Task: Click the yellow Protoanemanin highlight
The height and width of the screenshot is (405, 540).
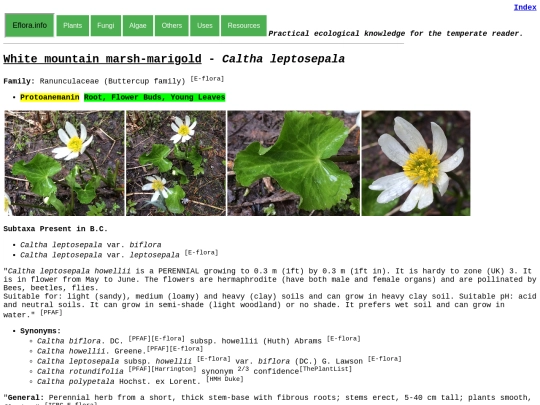Action: [x=50, y=97]
